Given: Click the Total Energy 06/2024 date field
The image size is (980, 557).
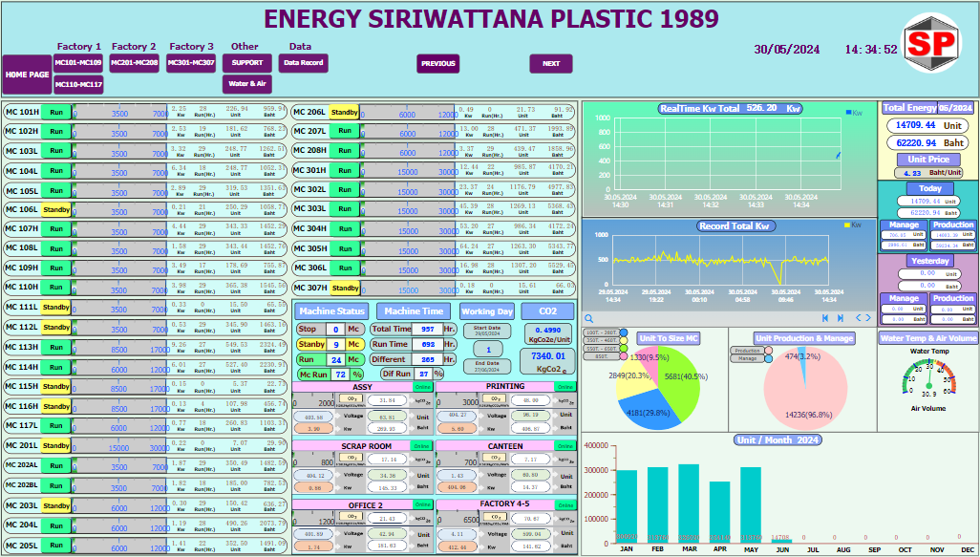Looking at the screenshot, I should pyautogui.click(x=955, y=108).
